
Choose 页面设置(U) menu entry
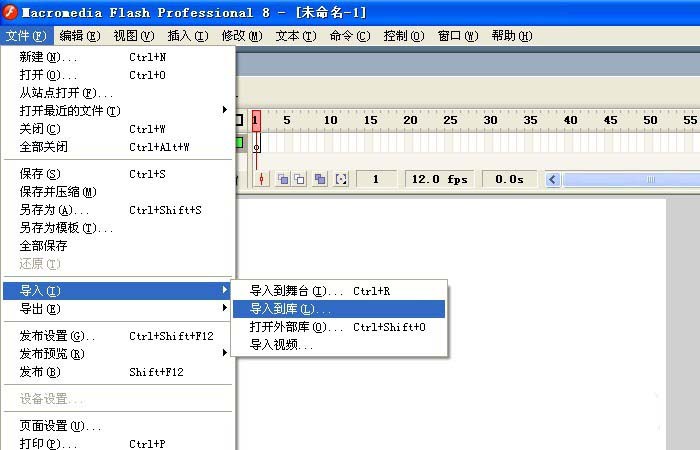118,426
